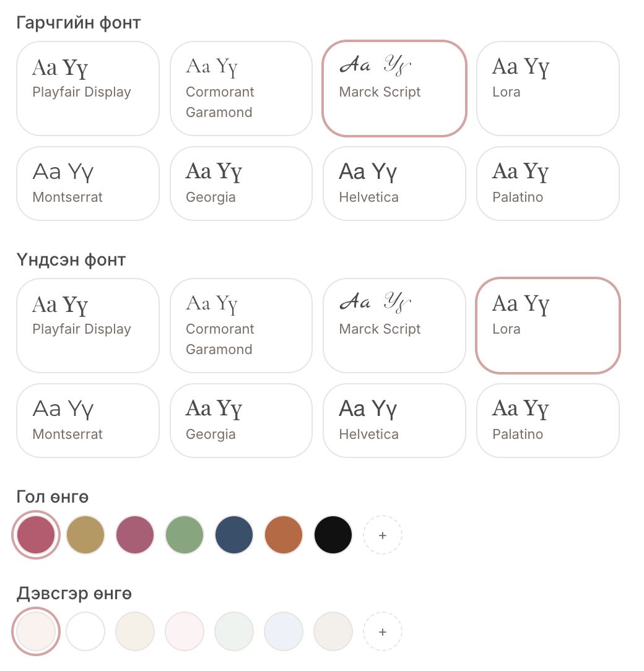Pick the navy blue main color
Viewport: 644px width, 671px height.
pos(234,535)
